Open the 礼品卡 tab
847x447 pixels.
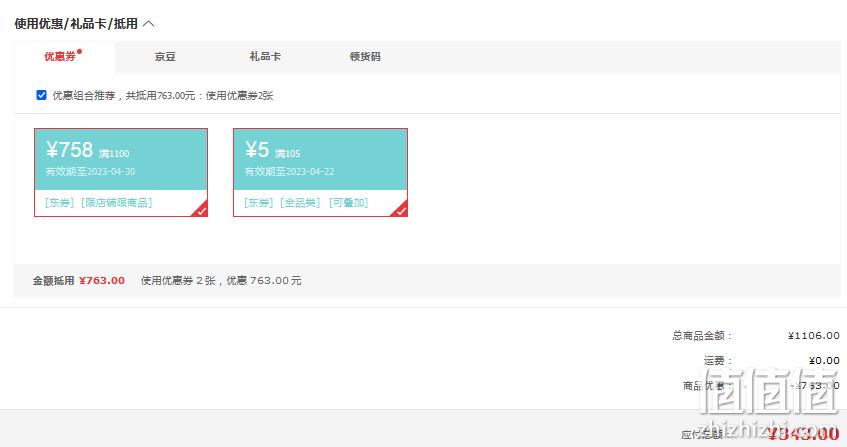click(x=265, y=57)
